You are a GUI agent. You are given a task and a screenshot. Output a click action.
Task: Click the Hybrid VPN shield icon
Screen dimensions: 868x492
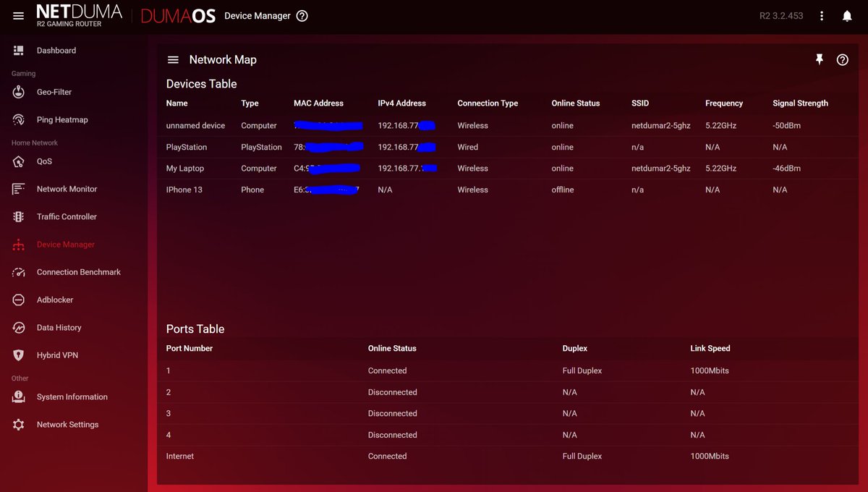point(19,355)
